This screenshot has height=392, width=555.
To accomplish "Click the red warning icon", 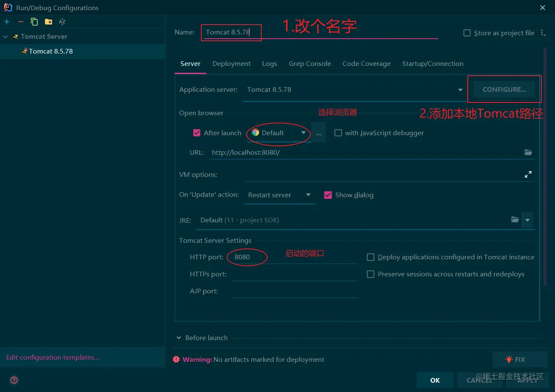I will 176,359.
